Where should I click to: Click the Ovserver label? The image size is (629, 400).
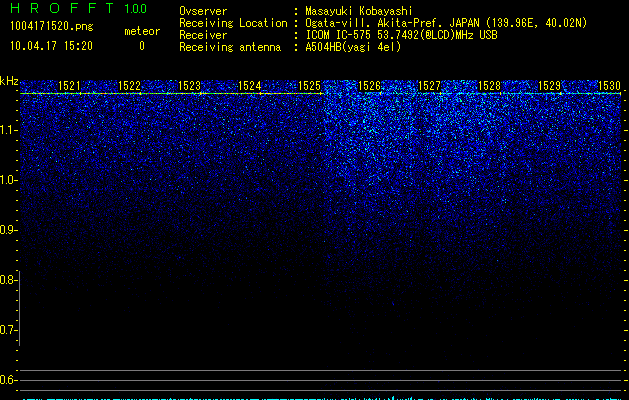[203, 11]
